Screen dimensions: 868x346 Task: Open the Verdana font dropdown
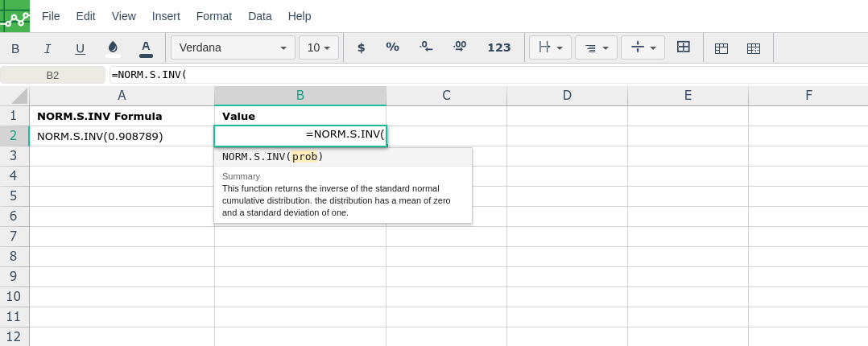coord(233,47)
